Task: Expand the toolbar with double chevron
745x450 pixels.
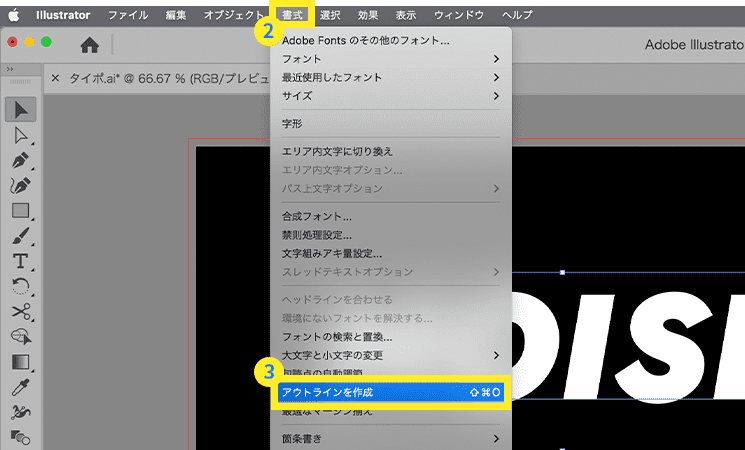Action: point(10,69)
